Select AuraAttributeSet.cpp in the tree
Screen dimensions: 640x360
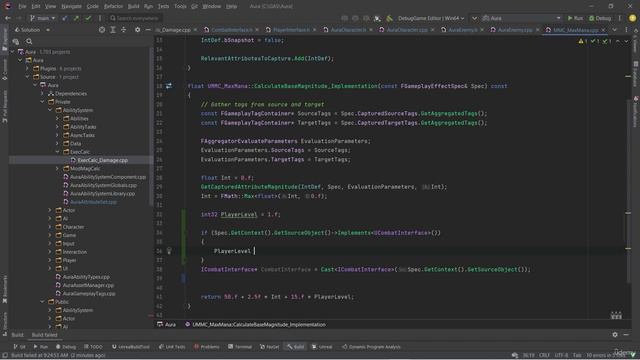(93, 202)
